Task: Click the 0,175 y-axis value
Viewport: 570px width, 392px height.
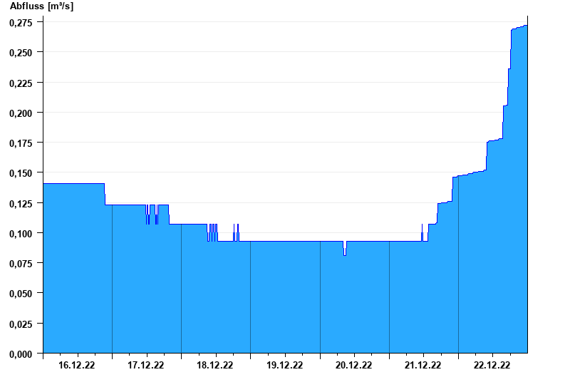Action: pos(21,143)
